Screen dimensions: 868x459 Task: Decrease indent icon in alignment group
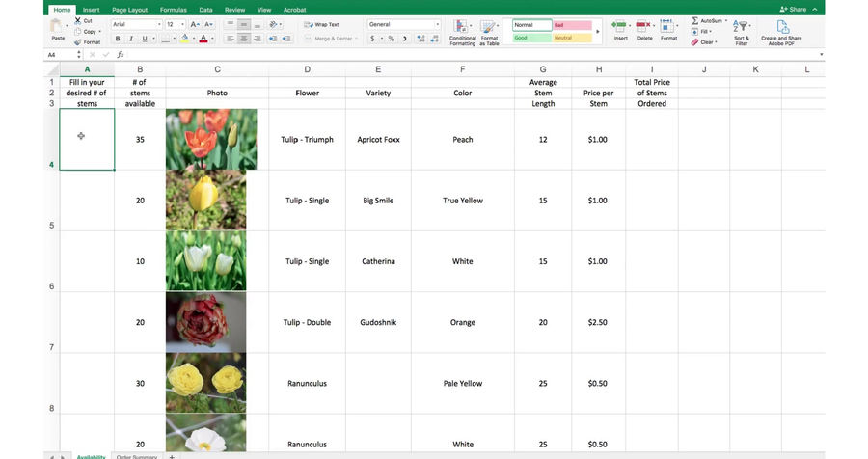click(273, 39)
